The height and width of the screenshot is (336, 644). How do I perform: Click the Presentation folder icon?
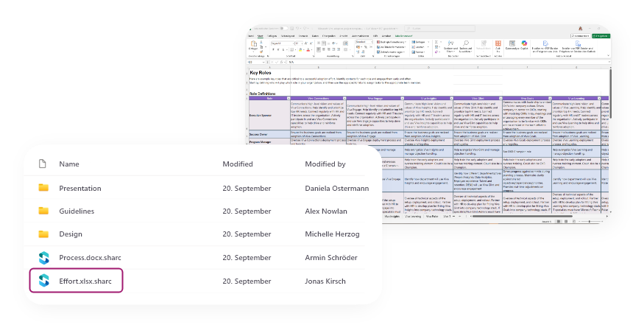(43, 187)
